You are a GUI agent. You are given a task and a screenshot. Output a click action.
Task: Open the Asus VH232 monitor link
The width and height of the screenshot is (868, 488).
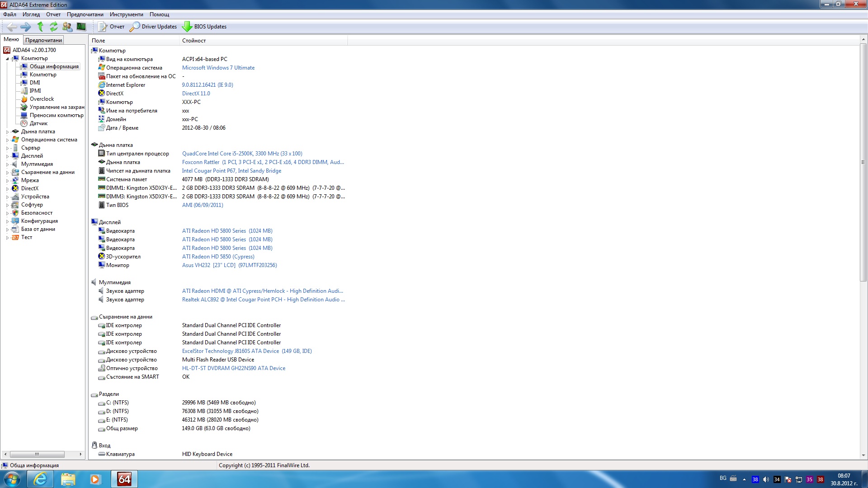pyautogui.click(x=230, y=265)
